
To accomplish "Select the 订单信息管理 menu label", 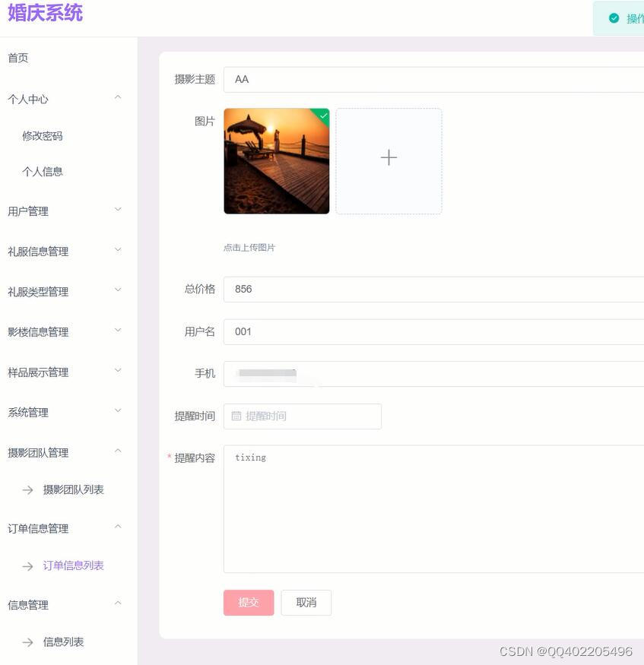I will (38, 529).
